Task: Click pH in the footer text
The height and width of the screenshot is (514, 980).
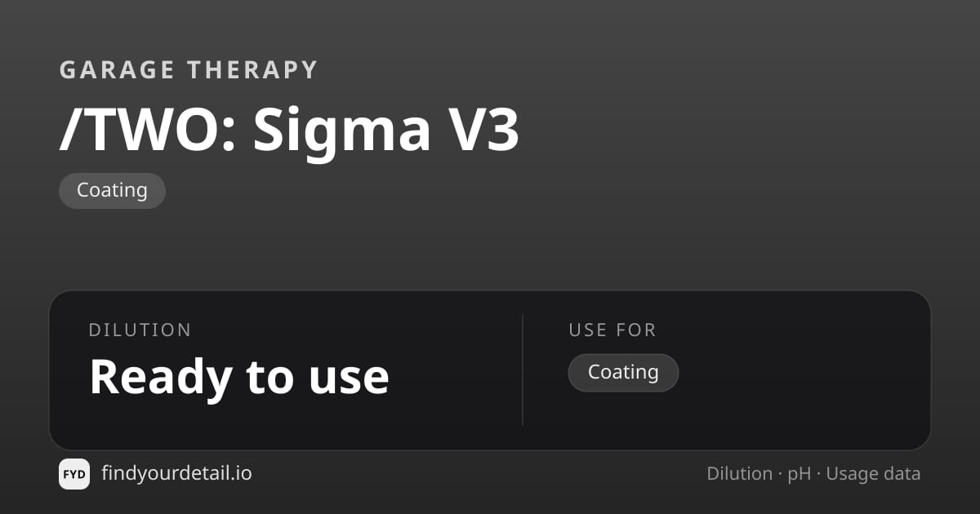Action: tap(800, 475)
